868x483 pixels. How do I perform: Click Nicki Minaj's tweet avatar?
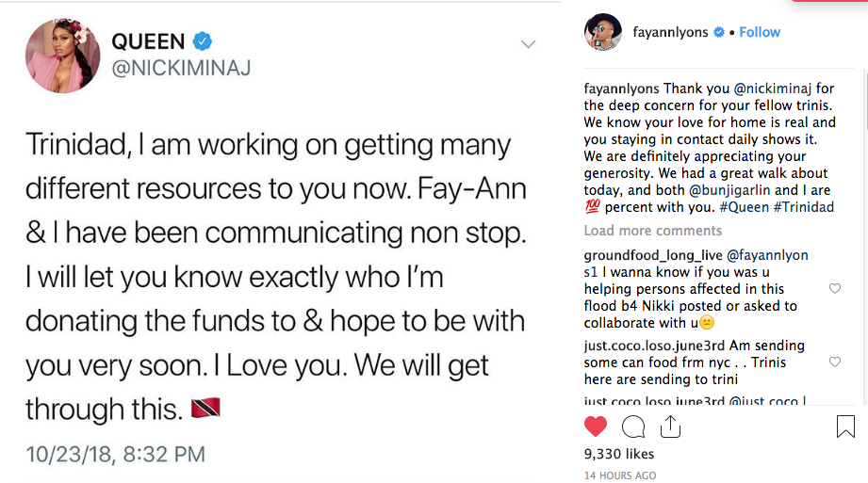(63, 55)
